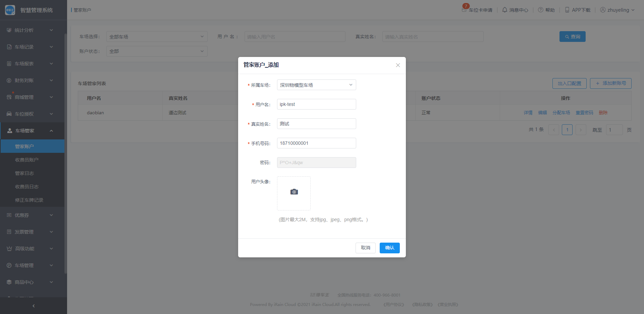Click 分配车场 link for daobian
The width and height of the screenshot is (644, 314).
(561, 113)
